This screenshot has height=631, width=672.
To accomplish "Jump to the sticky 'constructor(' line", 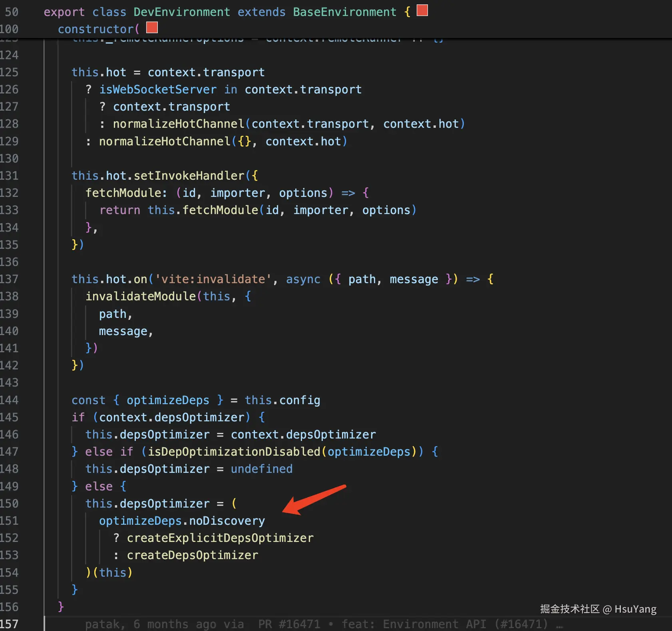I will pyautogui.click(x=99, y=29).
